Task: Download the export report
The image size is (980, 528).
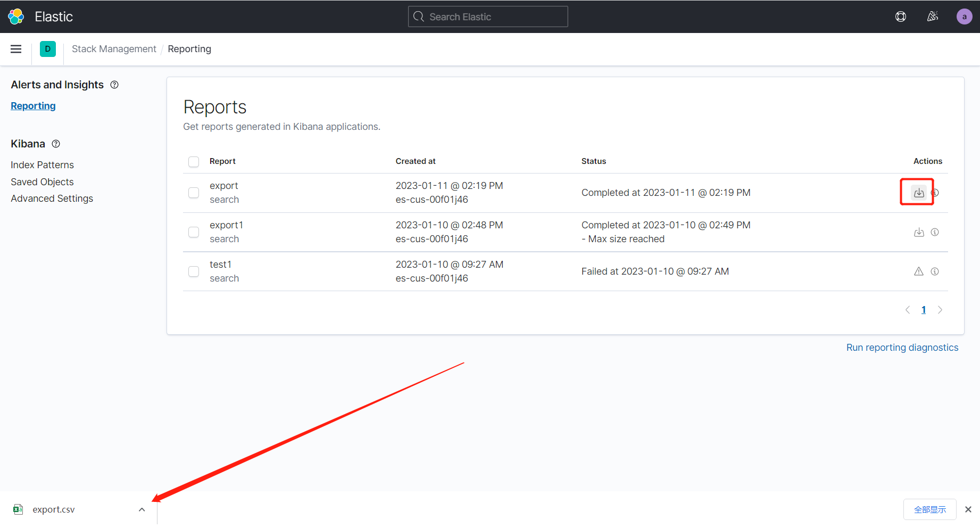Action: pos(919,193)
